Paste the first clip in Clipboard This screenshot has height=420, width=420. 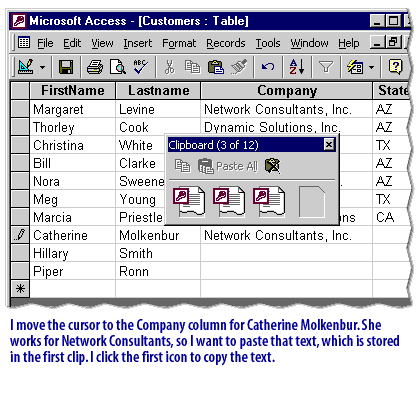tap(189, 202)
